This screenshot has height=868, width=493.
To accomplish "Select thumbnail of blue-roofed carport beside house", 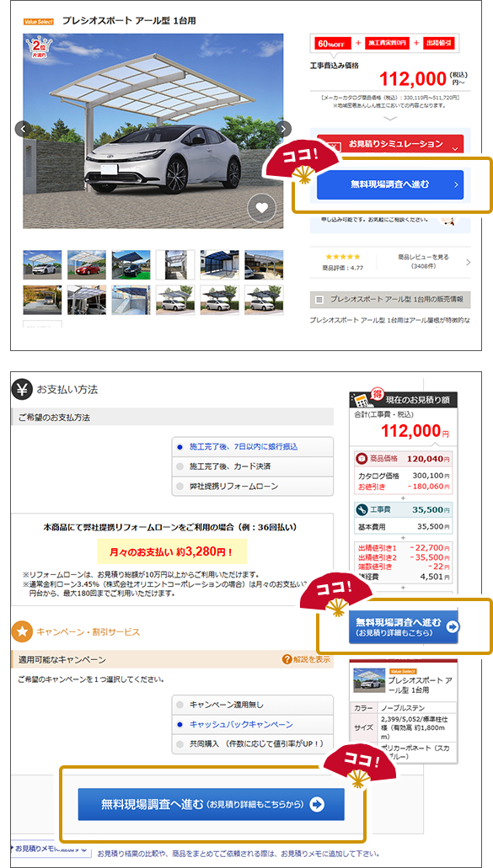I will (x=219, y=264).
